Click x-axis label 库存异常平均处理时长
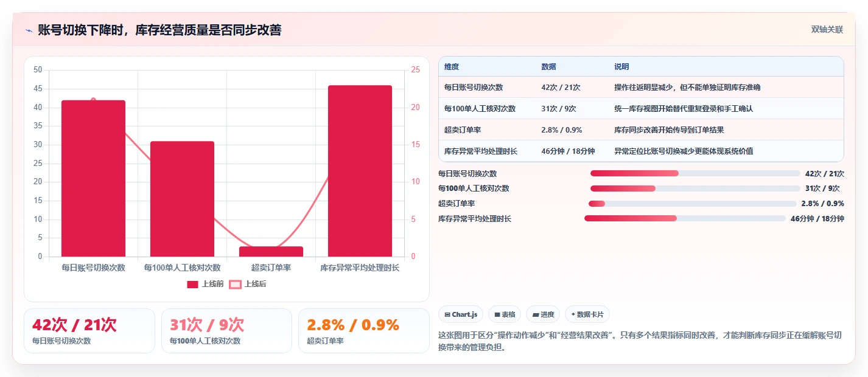This screenshot has height=377, width=868. (x=360, y=268)
